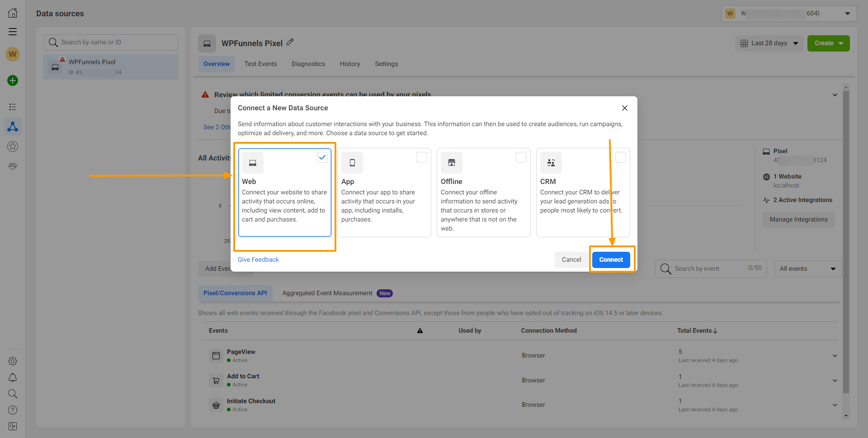Open the list view icon in sidebar
Screen dimensions: 868x438
(x=13, y=107)
